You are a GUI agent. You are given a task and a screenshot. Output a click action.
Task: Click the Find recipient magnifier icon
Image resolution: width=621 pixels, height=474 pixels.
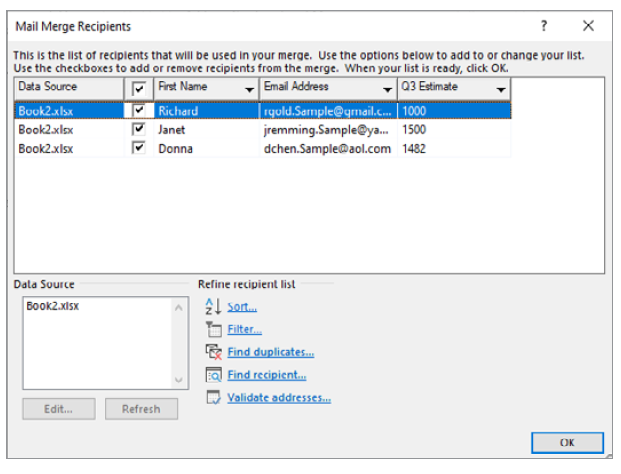(x=211, y=375)
